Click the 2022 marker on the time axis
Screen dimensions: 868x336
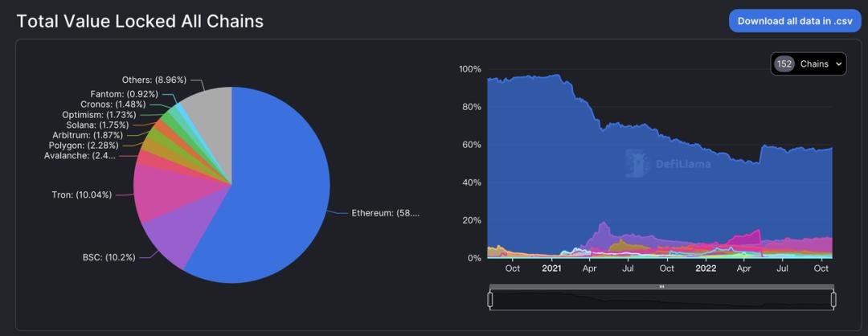click(x=705, y=268)
